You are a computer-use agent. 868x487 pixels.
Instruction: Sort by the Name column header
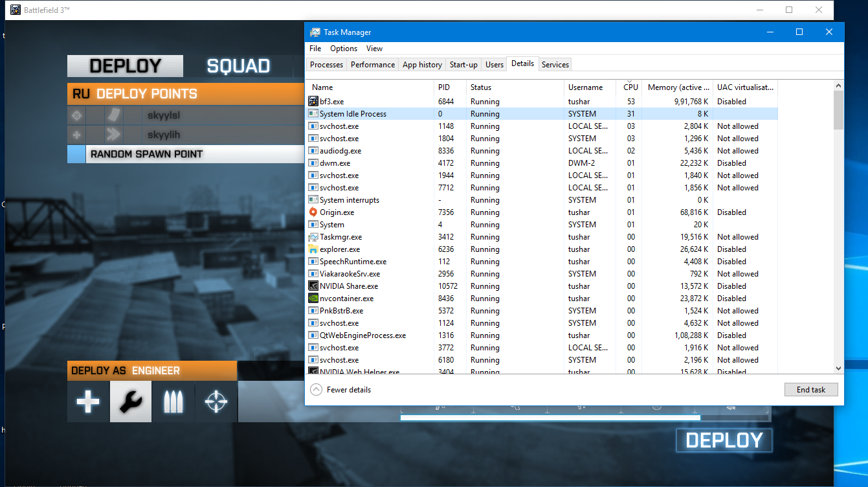(370, 87)
